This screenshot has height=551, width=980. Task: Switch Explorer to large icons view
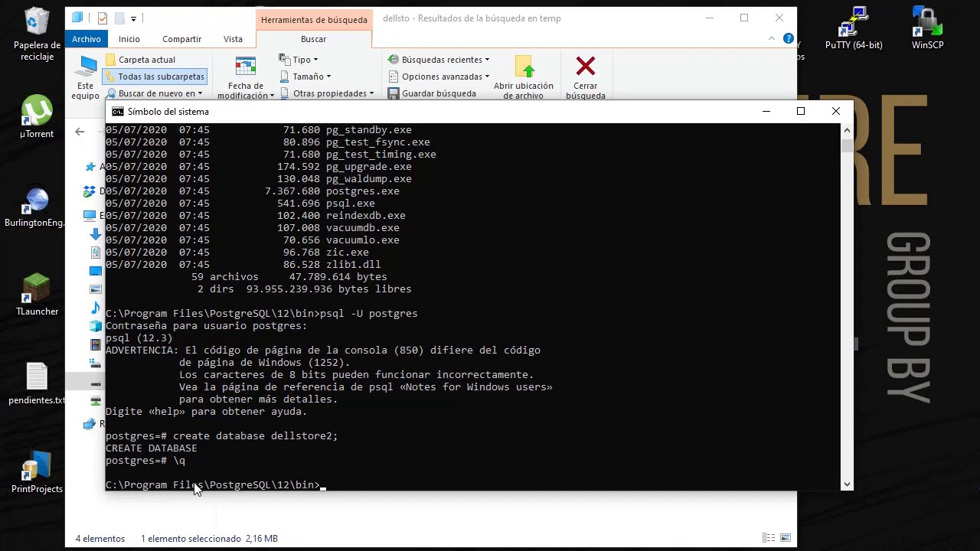(785, 538)
